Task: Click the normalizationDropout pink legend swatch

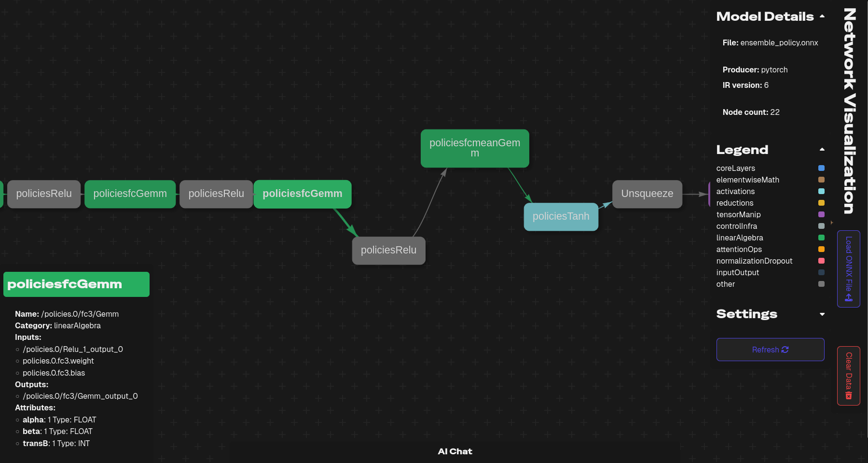Action: (x=821, y=261)
